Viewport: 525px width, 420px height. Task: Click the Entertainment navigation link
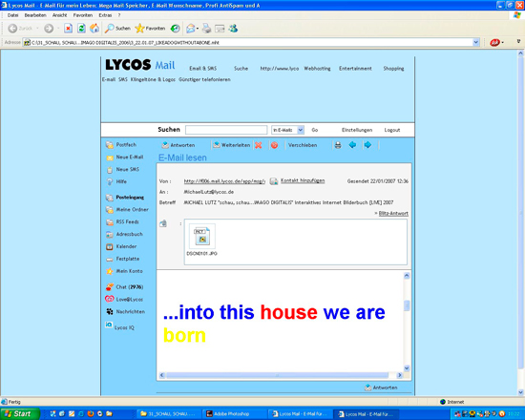pyautogui.click(x=355, y=69)
